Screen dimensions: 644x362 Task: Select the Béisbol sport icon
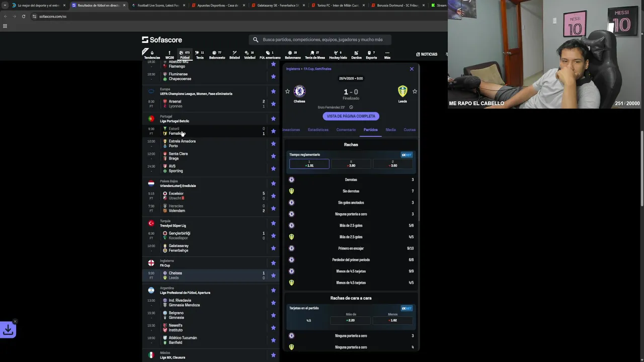tap(234, 54)
